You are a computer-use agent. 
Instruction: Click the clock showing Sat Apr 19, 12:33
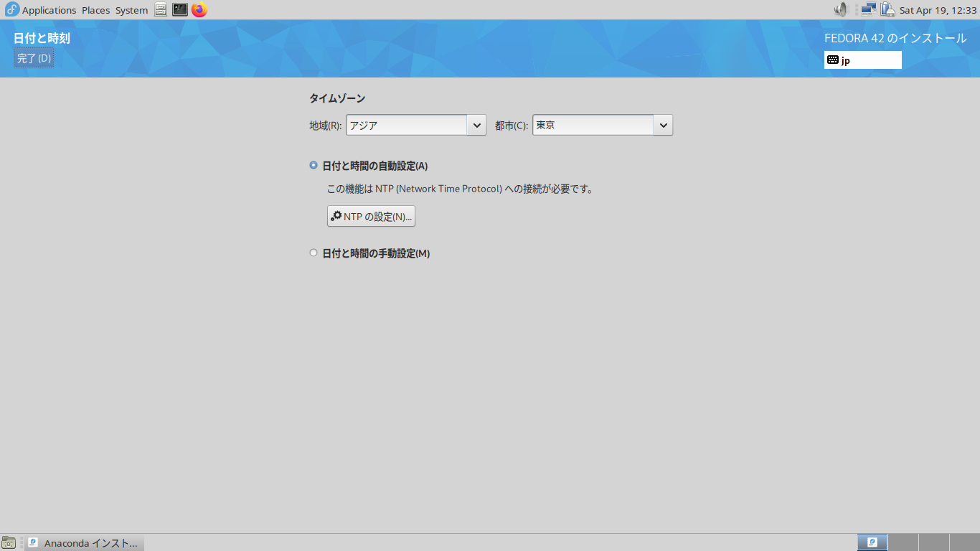[x=938, y=10]
